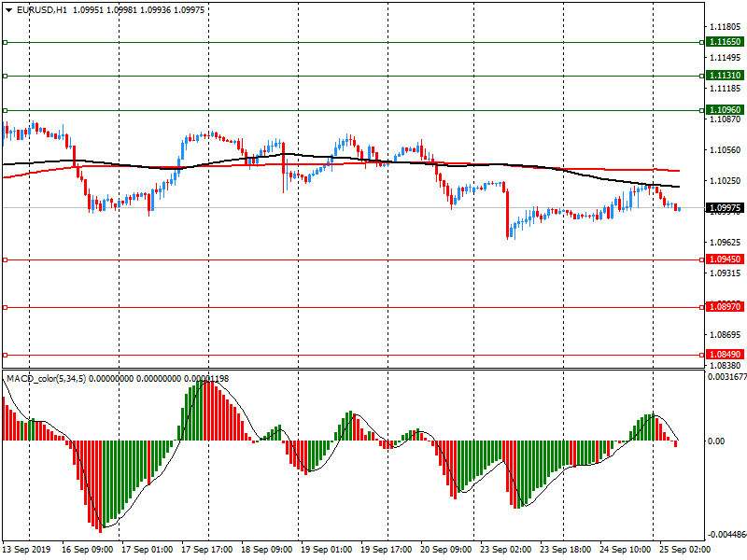Grab the left handle of the 1.11650 line
747x560 pixels.
(6, 42)
